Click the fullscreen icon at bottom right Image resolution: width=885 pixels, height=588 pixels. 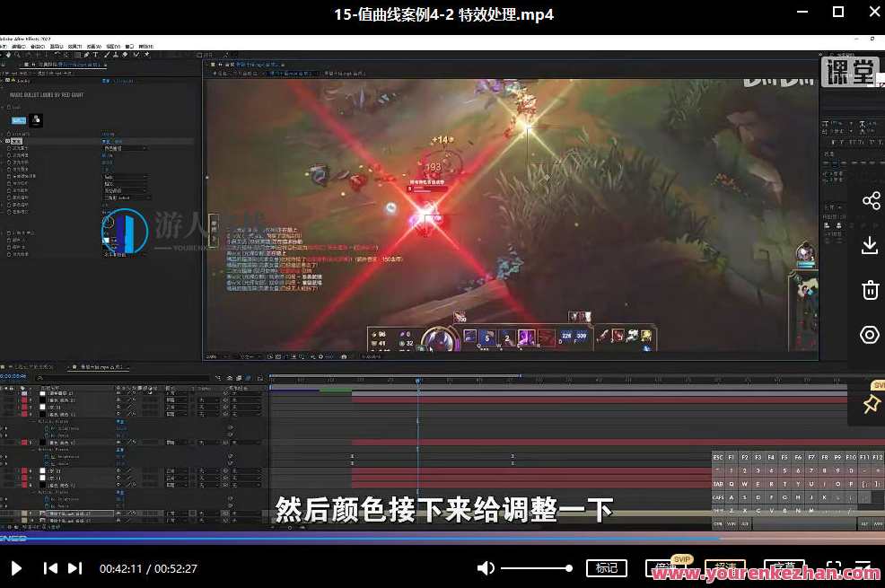pyautogui.click(x=863, y=567)
